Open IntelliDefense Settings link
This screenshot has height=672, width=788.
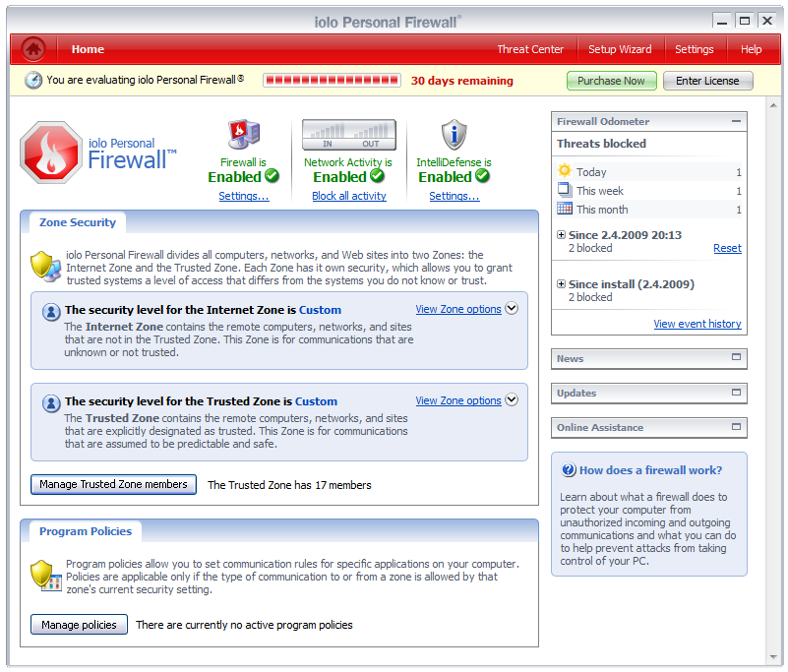(x=455, y=196)
